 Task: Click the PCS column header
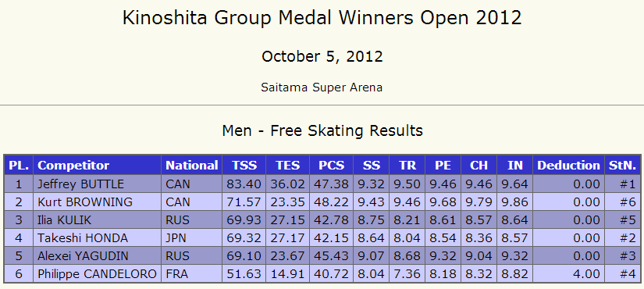[x=332, y=166]
